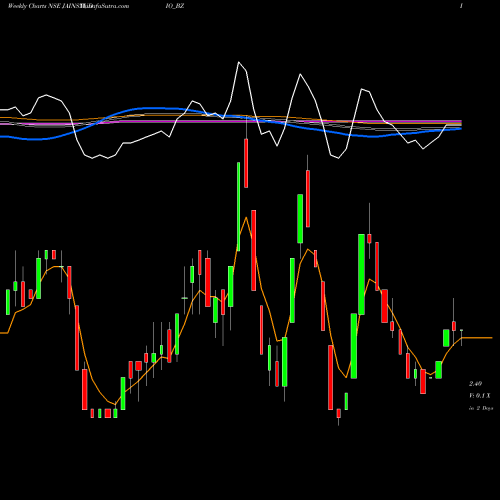The width and height of the screenshot is (500, 500).
Task: Click the 'Weekly Charts NSE' title text
Action: [x=34, y=6]
